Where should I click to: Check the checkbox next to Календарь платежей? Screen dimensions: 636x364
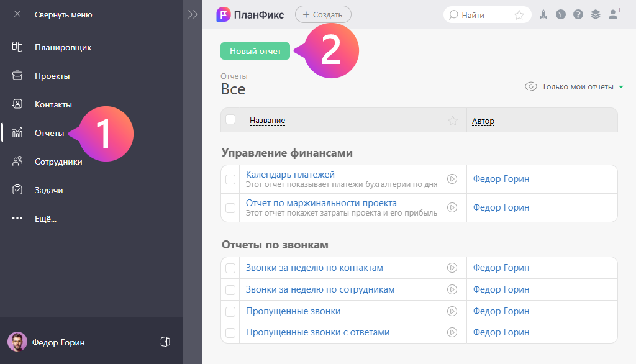(x=230, y=178)
